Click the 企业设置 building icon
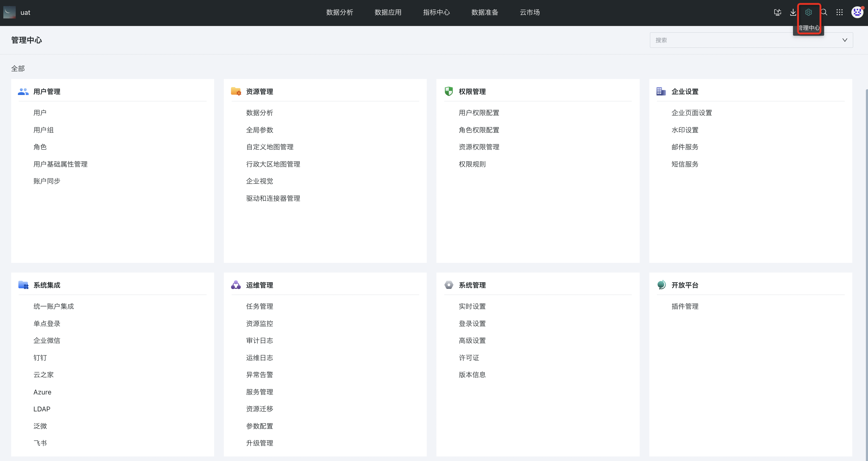Screen dimensions: 868x461 pos(661,91)
